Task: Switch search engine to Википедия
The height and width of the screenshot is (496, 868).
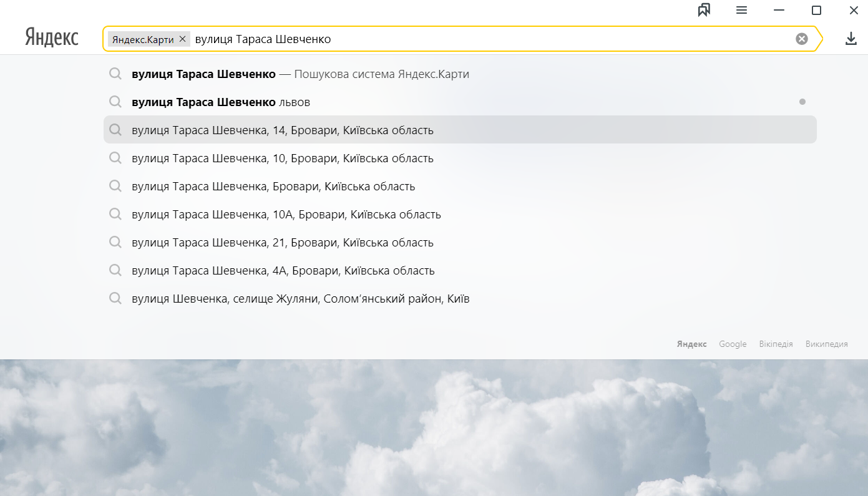Action: coord(826,344)
